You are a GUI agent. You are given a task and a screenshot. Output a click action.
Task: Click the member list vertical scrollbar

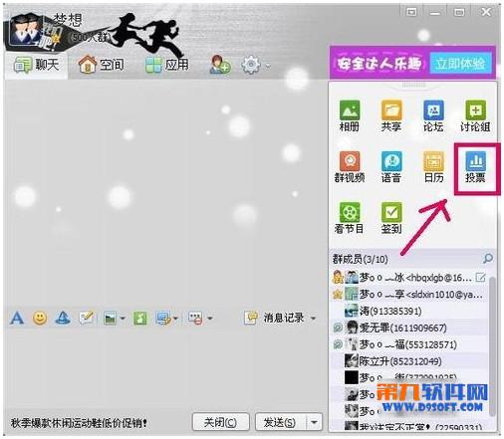[x=492, y=346]
